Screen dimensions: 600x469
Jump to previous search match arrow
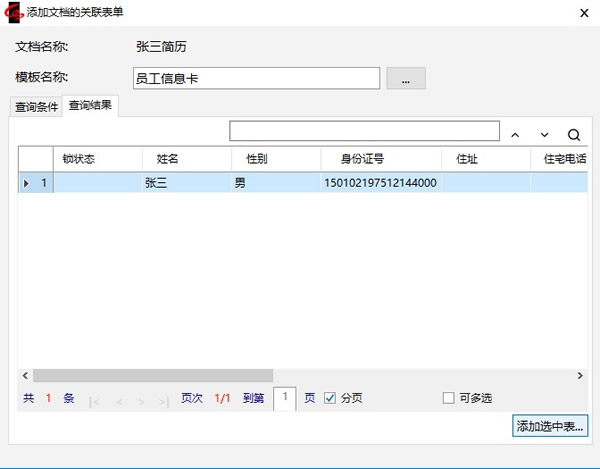tap(515, 134)
